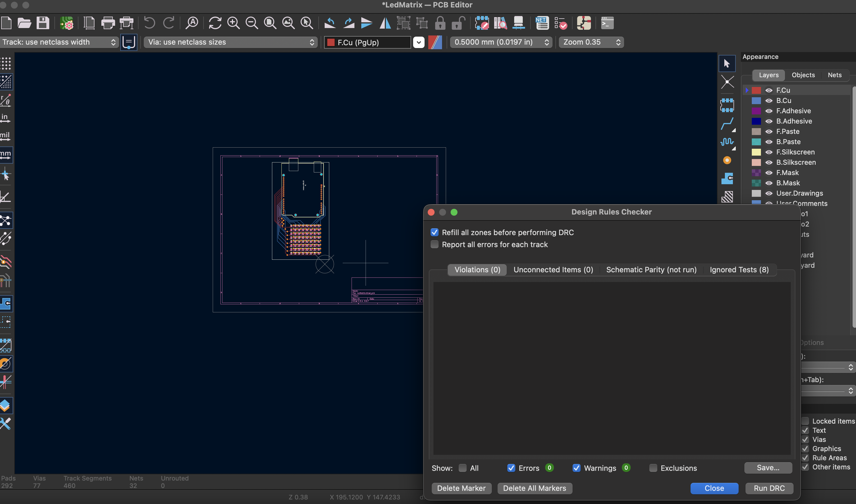Image resolution: width=856 pixels, height=504 pixels.
Task: Click Delete All Markers button
Action: [534, 488]
